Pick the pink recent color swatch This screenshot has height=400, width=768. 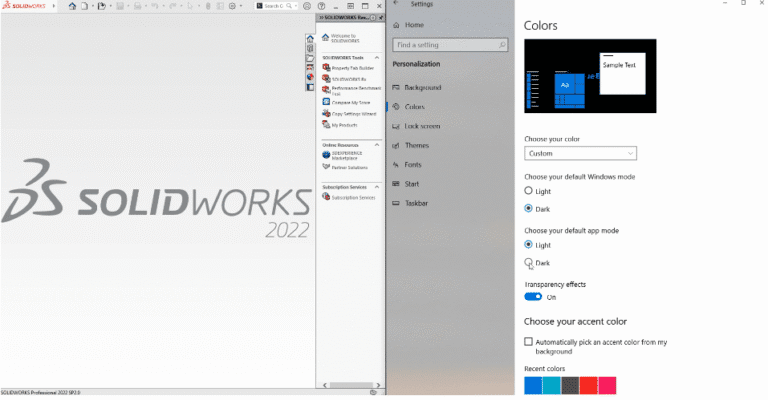607,385
